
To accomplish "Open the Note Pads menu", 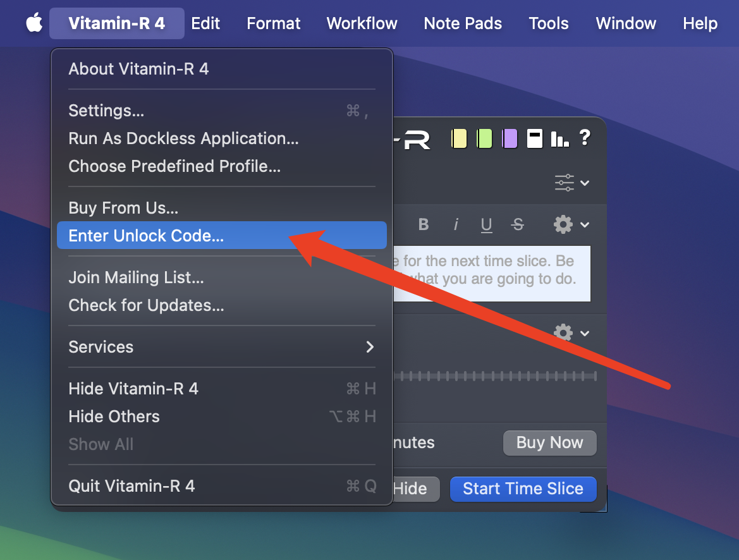I will (463, 23).
